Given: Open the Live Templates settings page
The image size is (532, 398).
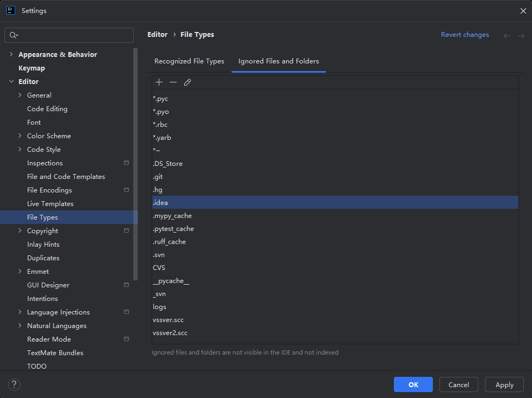Looking at the screenshot, I should [x=50, y=203].
